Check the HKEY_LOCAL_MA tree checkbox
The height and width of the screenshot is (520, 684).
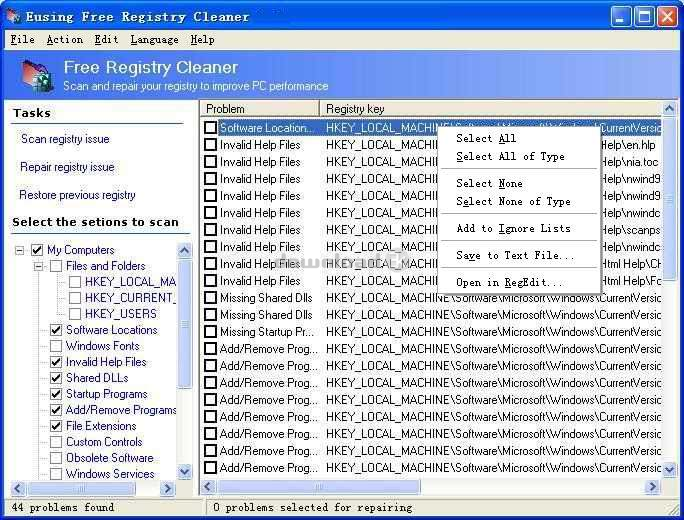click(x=75, y=282)
